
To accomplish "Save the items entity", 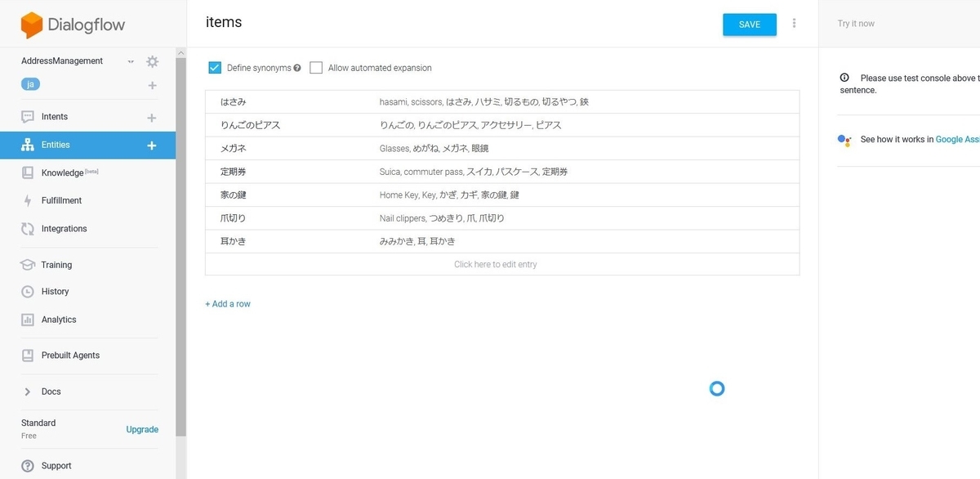I will point(749,25).
